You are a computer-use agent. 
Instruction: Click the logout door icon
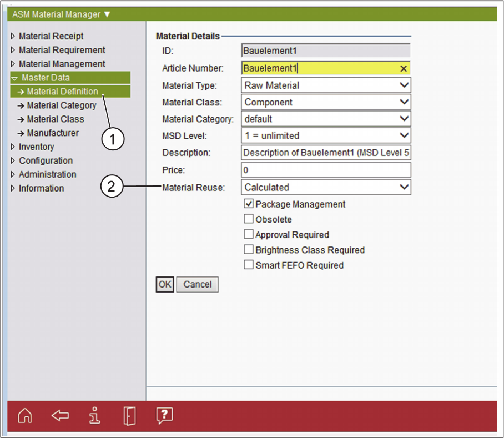(129, 416)
